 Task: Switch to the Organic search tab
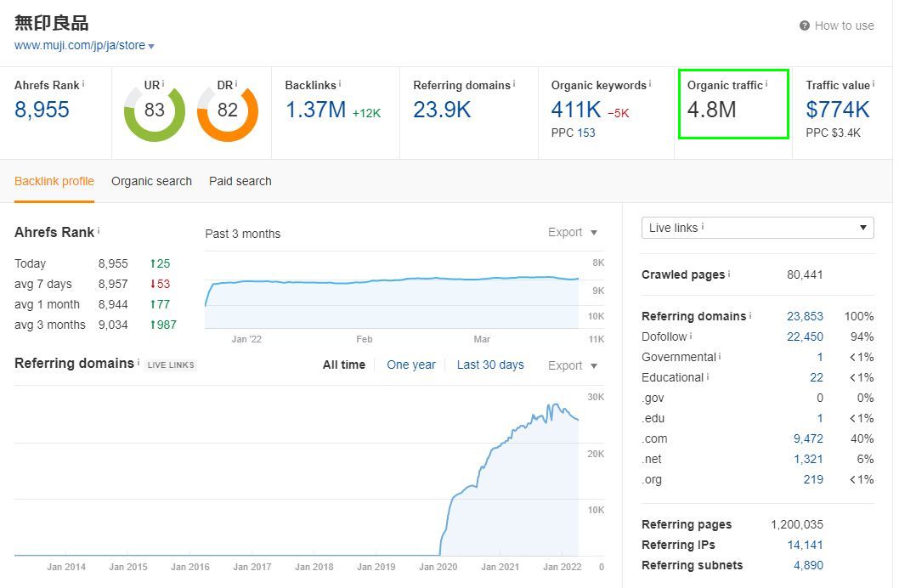(151, 181)
